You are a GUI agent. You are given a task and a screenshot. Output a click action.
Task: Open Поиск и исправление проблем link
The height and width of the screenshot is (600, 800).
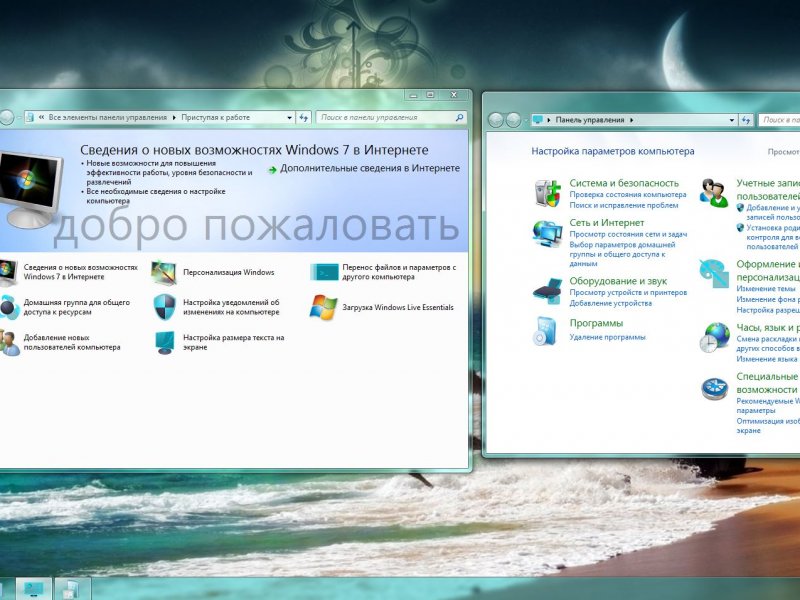point(624,205)
